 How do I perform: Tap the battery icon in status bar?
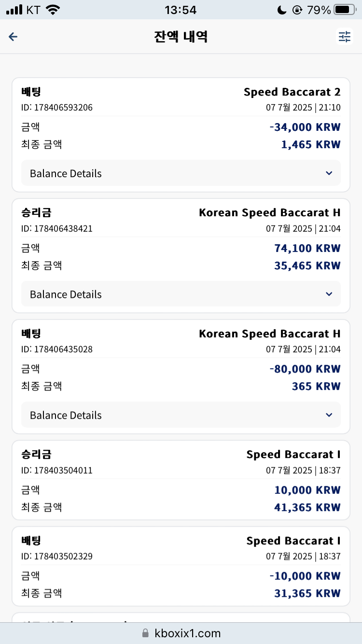(x=345, y=10)
